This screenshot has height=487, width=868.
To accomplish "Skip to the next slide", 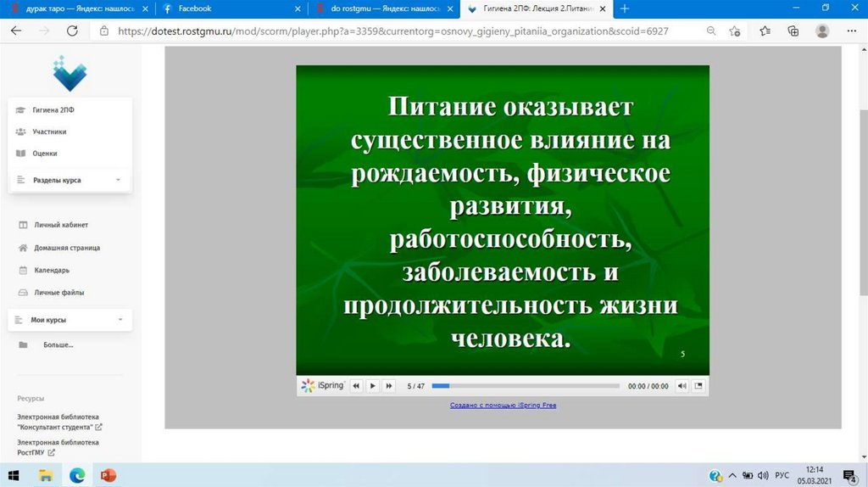I will tap(389, 386).
